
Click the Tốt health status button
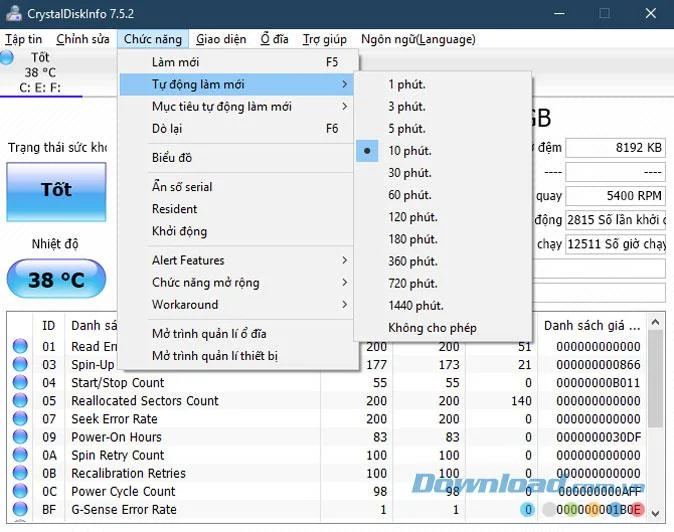pyautogui.click(x=56, y=192)
